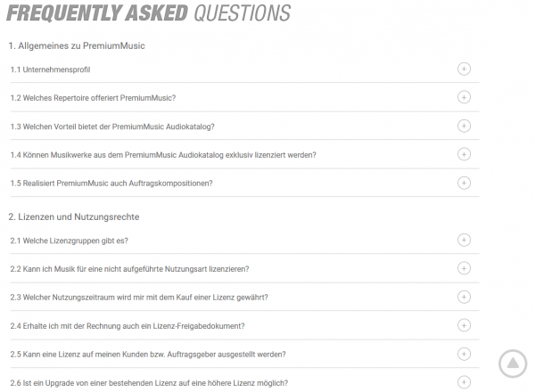
Task: Click plus icon next to 1.4 exklusiv lizenziert
Action: click(x=464, y=154)
